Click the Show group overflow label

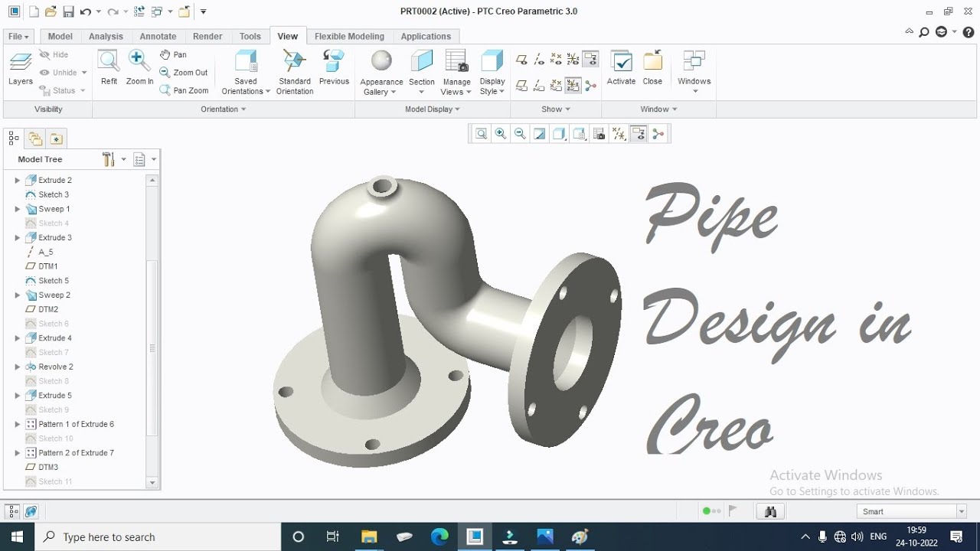(556, 109)
